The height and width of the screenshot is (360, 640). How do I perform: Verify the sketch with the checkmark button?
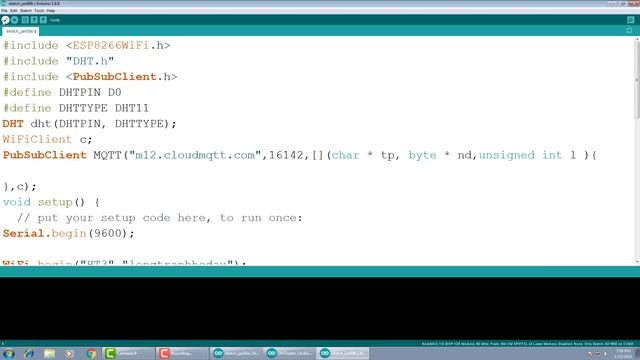point(5,20)
